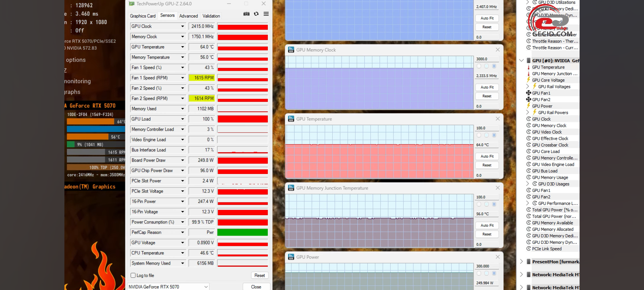Screen dimensions: 644x290
Task: Click the clock icon beside GPU Crossbar Clock
Action: [529, 145]
